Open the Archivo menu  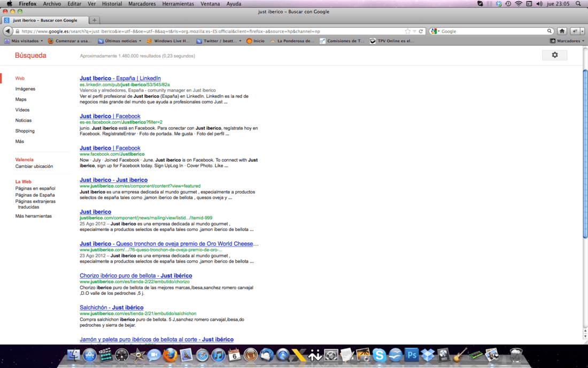(52, 4)
